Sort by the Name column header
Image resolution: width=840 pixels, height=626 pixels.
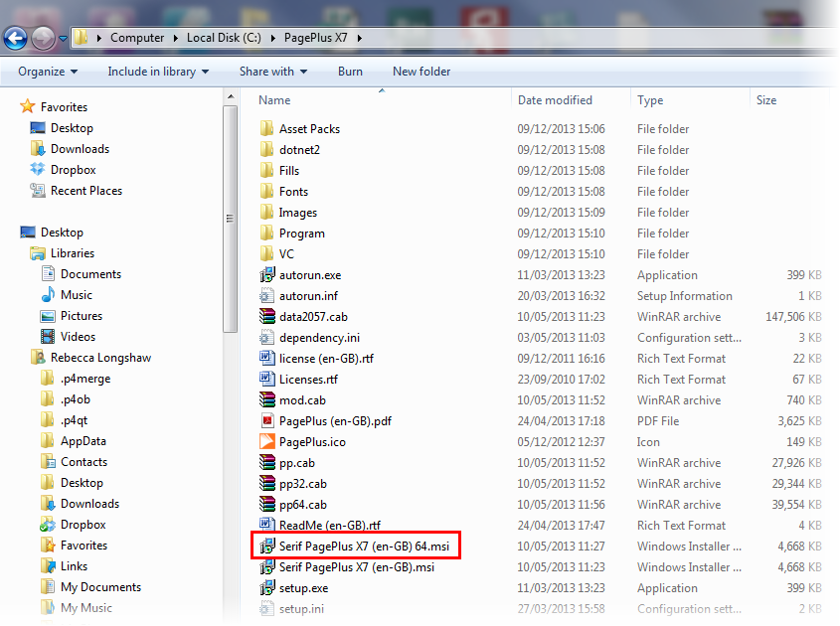pyautogui.click(x=274, y=100)
